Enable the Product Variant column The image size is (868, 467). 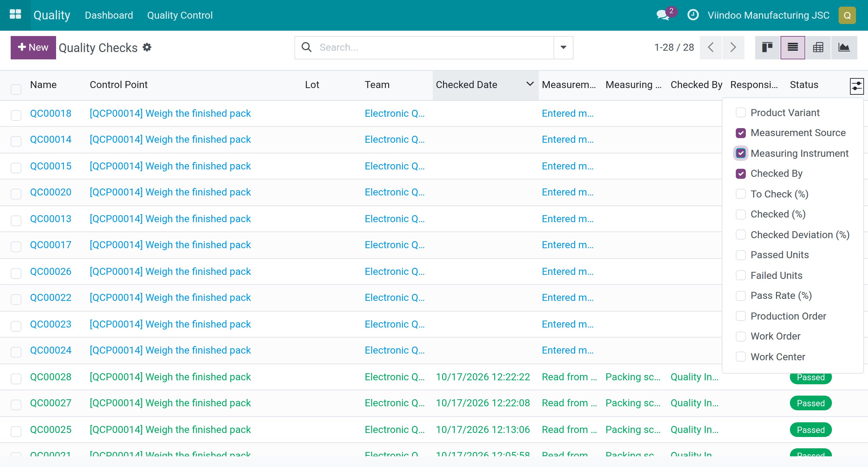coord(740,112)
